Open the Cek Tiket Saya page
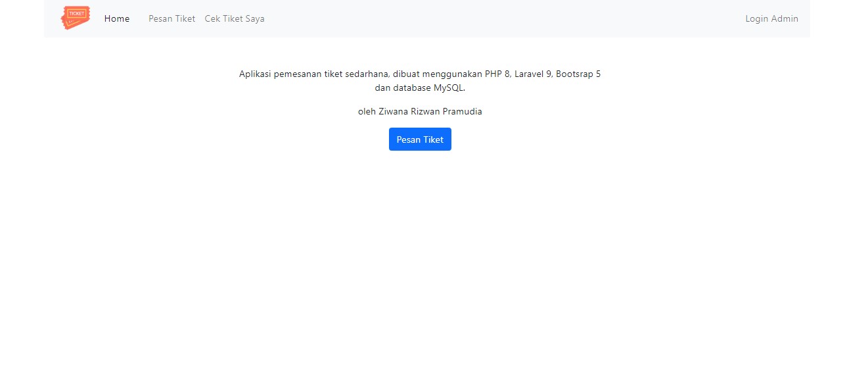 pyautogui.click(x=235, y=18)
